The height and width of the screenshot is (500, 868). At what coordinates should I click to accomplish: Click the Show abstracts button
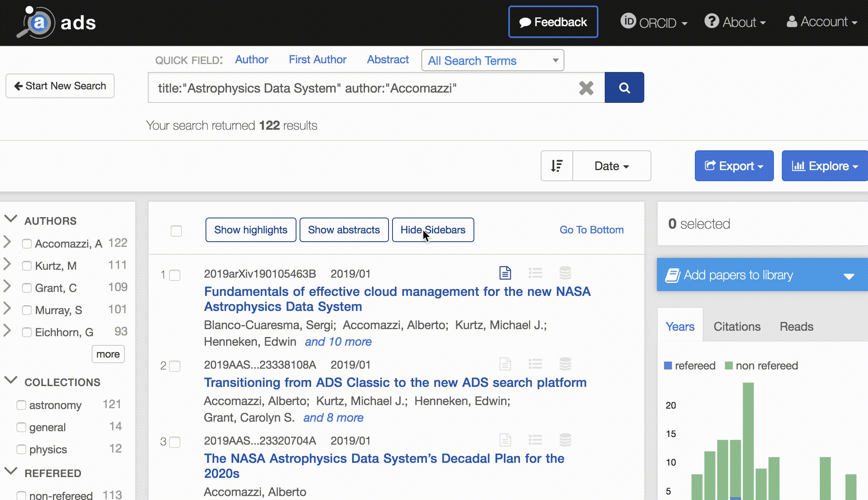344,230
